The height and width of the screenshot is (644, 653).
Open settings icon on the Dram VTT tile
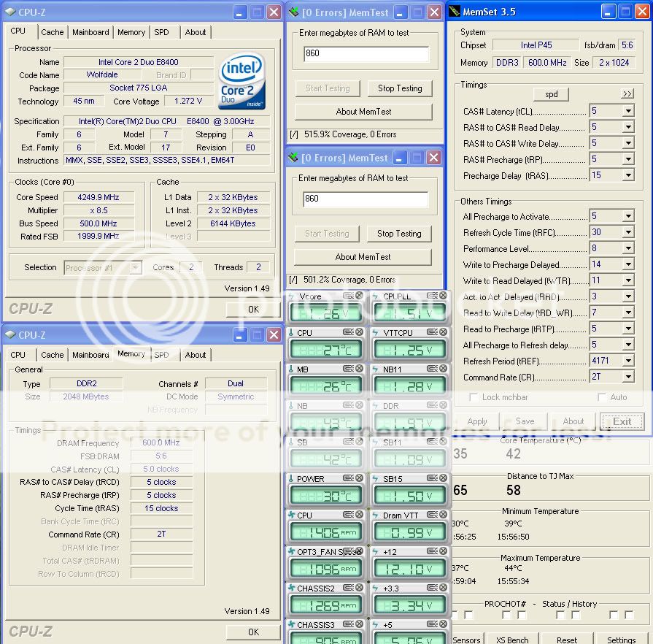tap(432, 515)
